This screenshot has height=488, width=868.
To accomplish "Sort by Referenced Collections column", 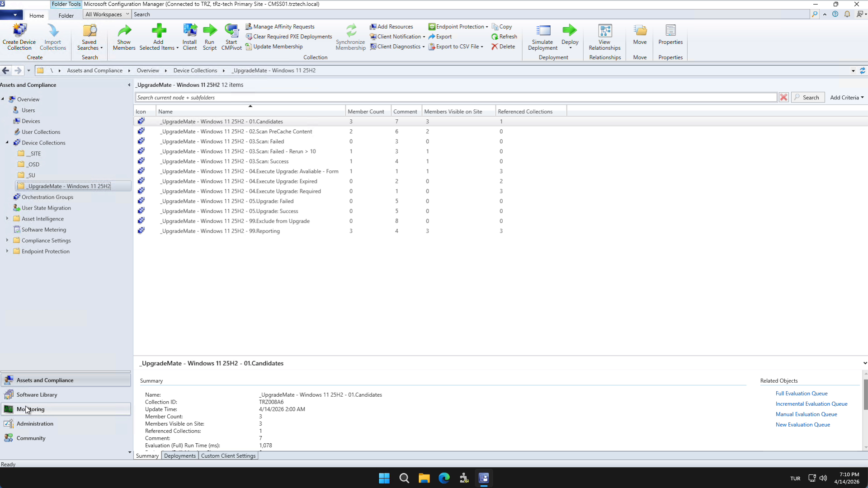I will [x=531, y=112].
